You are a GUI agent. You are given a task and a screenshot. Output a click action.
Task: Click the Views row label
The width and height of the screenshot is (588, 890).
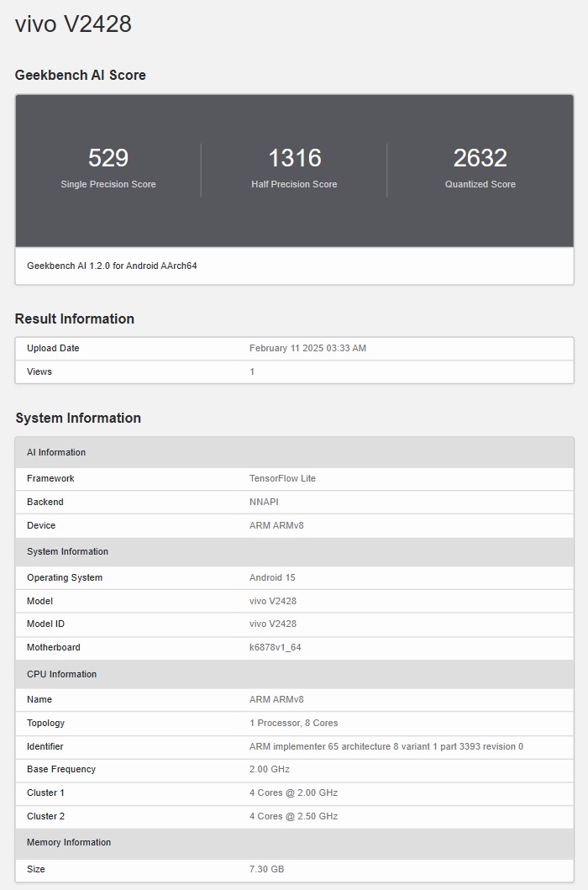pyautogui.click(x=39, y=371)
